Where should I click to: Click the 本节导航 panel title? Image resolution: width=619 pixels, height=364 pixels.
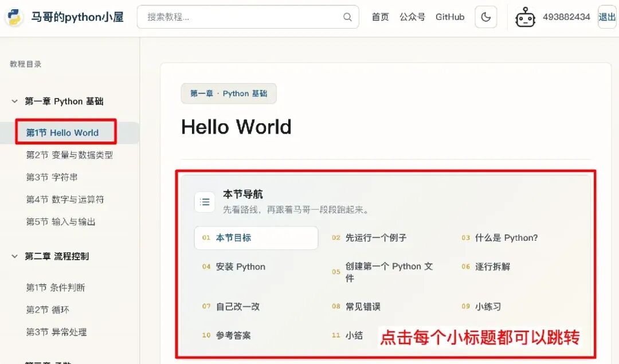point(243,194)
